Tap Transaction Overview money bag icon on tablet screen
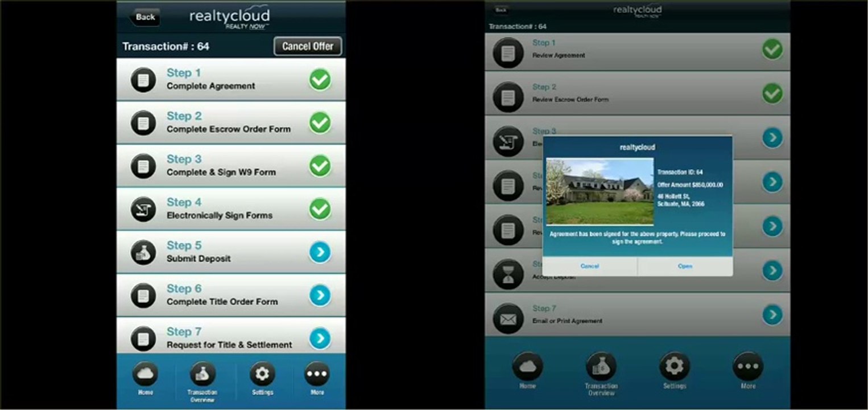 click(x=601, y=367)
